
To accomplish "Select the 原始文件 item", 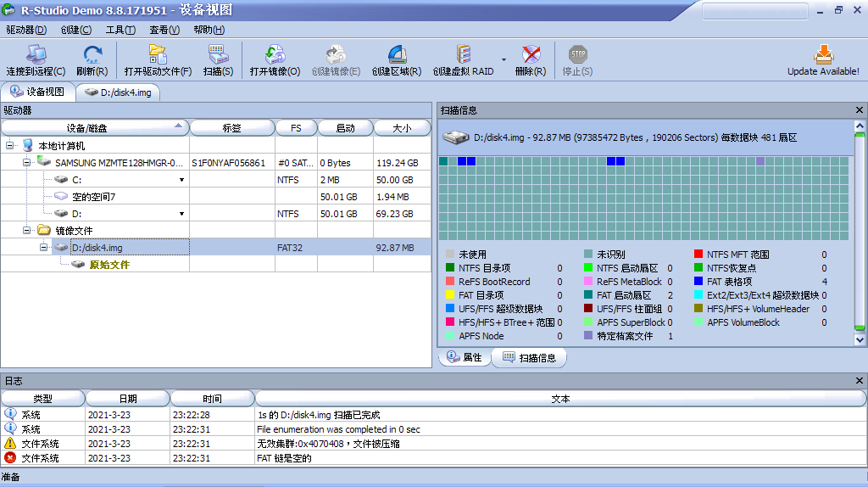I will [x=109, y=265].
